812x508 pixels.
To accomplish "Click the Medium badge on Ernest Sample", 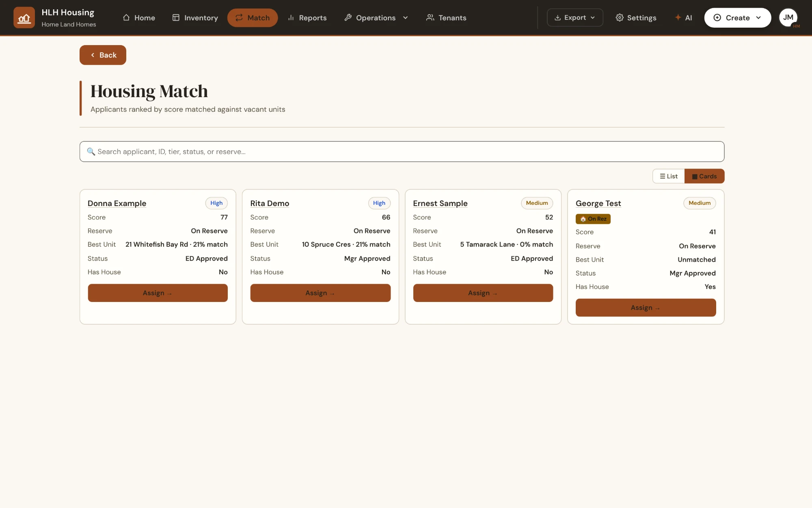I will 537,203.
